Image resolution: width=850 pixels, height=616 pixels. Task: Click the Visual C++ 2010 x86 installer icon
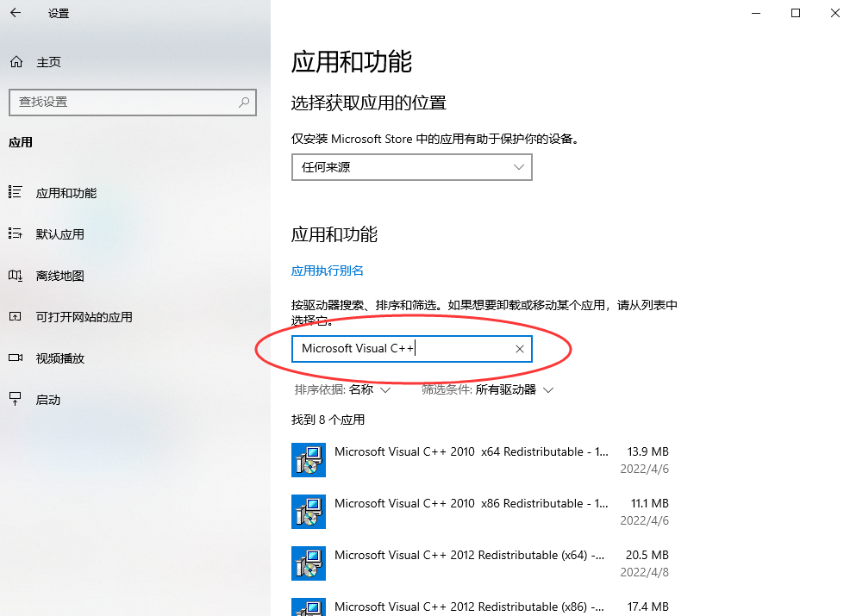(309, 512)
